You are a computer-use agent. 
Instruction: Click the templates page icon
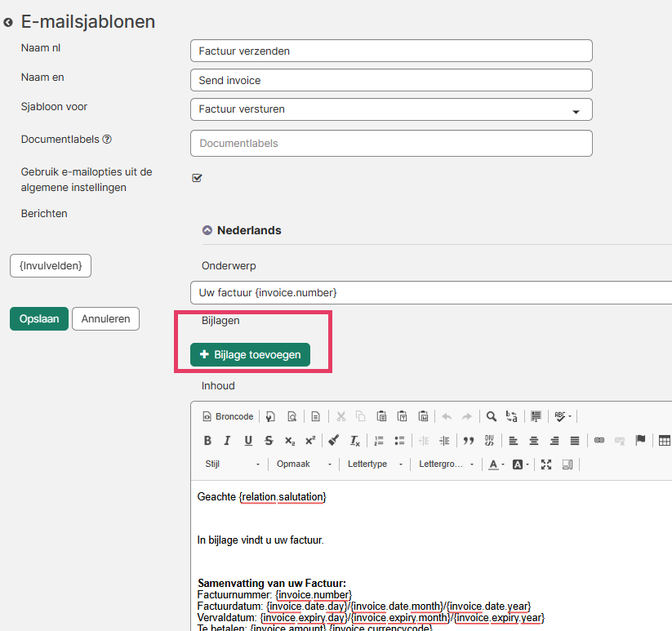(316, 416)
